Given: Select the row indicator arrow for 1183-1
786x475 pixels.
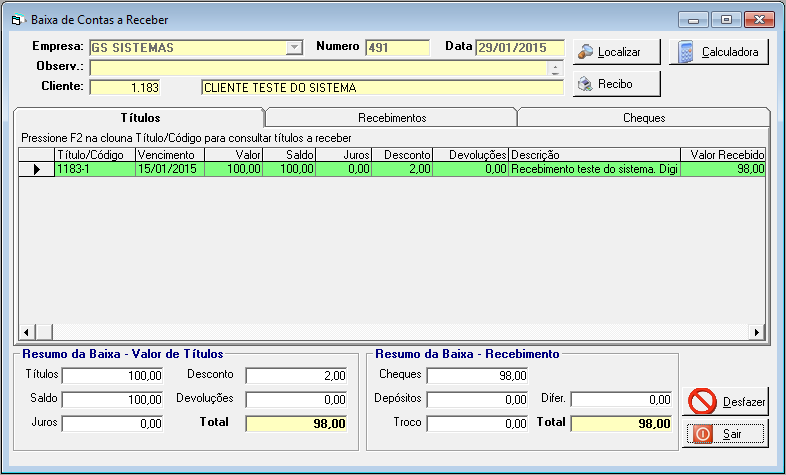Looking at the screenshot, I should coord(37,170).
